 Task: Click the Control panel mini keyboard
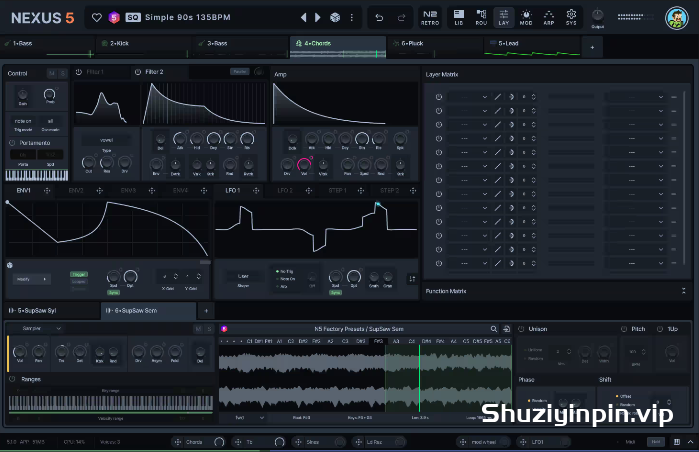pyautogui.click(x=37, y=176)
